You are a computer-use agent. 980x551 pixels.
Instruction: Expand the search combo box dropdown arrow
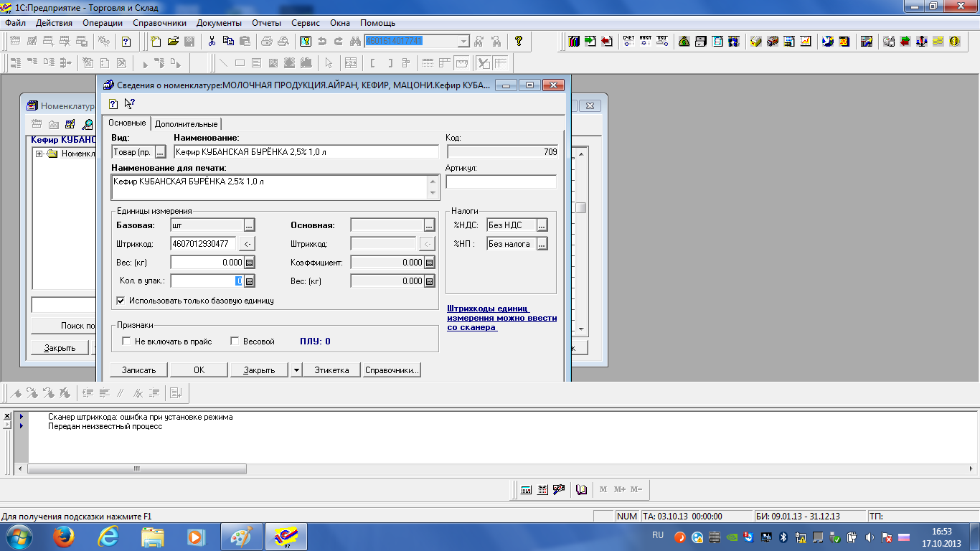463,42
